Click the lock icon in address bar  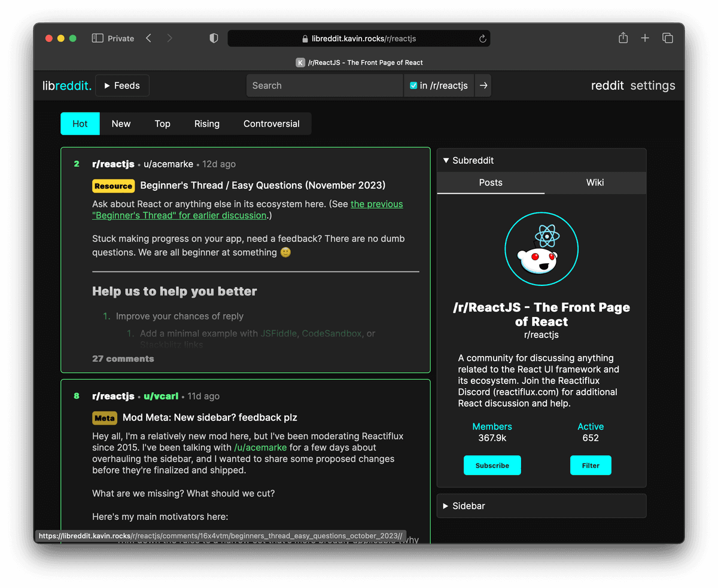coord(306,39)
